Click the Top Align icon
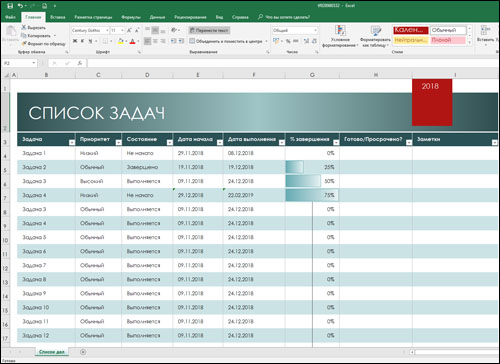The image size is (500, 364). pos(147,30)
